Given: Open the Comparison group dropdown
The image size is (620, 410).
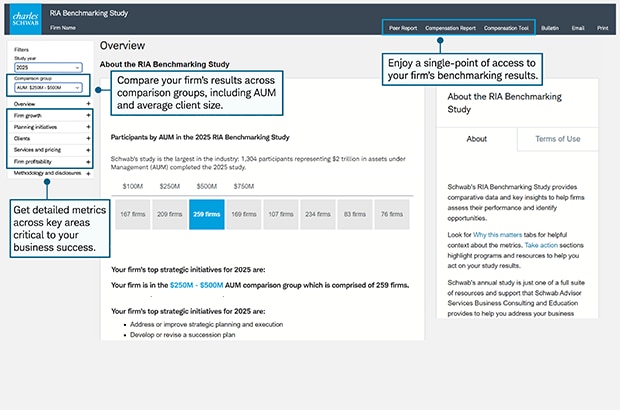Looking at the screenshot, I should (x=48, y=87).
